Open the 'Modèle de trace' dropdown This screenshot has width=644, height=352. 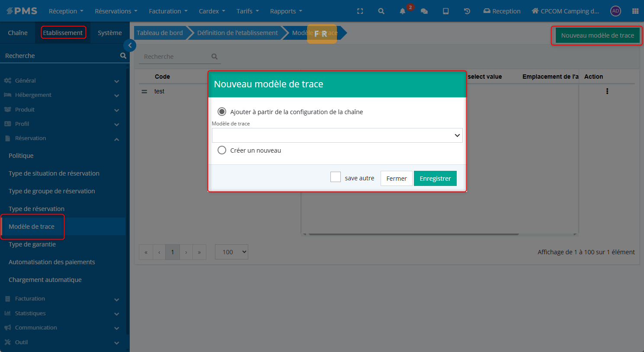click(x=337, y=135)
